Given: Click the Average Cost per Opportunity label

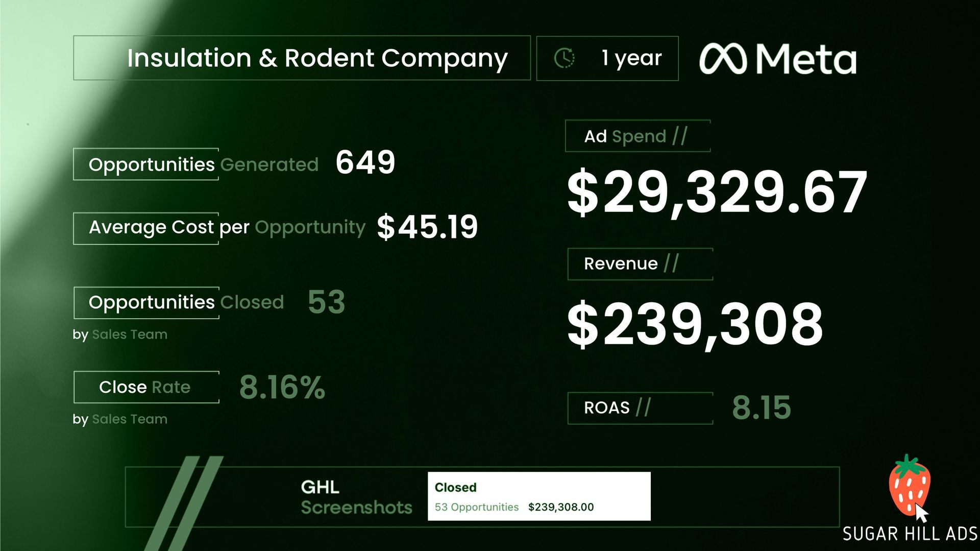Looking at the screenshot, I should click(227, 227).
